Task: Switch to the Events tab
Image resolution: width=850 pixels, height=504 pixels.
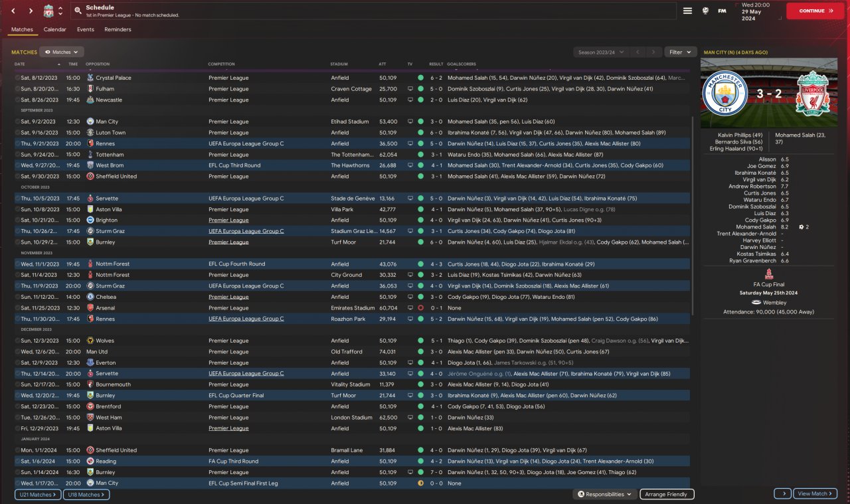Action: click(x=85, y=29)
